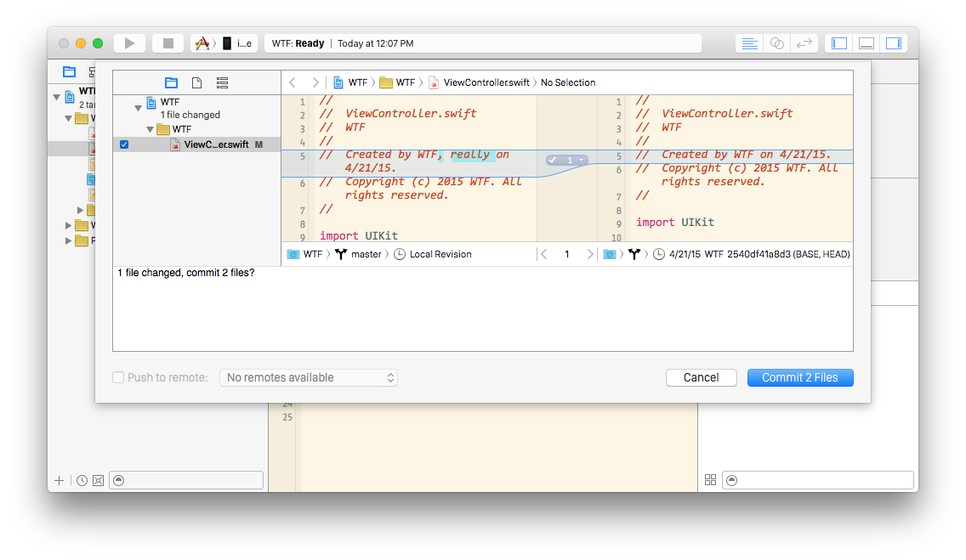Select the Project navigator folder icon in the main window
The height and width of the screenshot is (560, 966).
pyautogui.click(x=69, y=71)
